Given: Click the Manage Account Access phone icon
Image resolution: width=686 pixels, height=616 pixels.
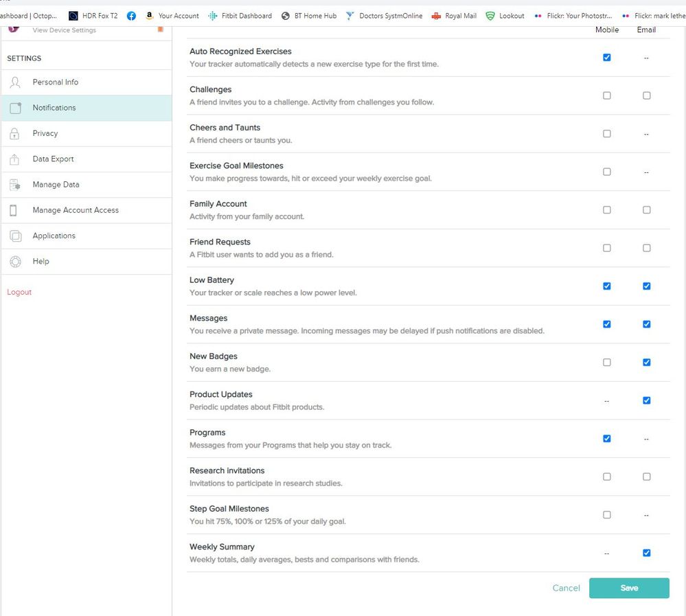Looking at the screenshot, I should click(x=14, y=210).
